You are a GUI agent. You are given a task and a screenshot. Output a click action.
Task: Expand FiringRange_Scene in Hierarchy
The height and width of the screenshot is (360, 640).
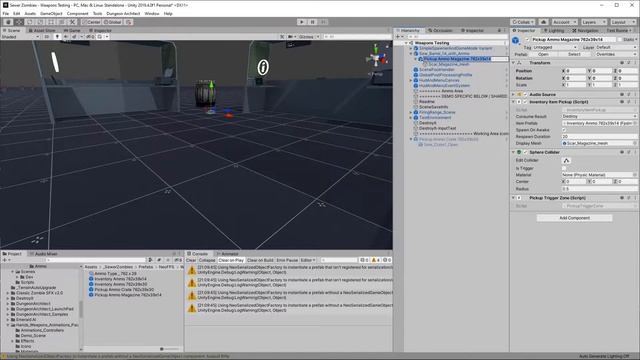[411, 112]
